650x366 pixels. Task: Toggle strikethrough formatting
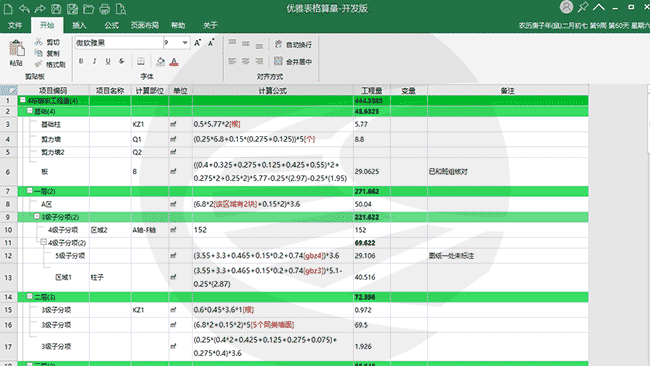pos(121,61)
